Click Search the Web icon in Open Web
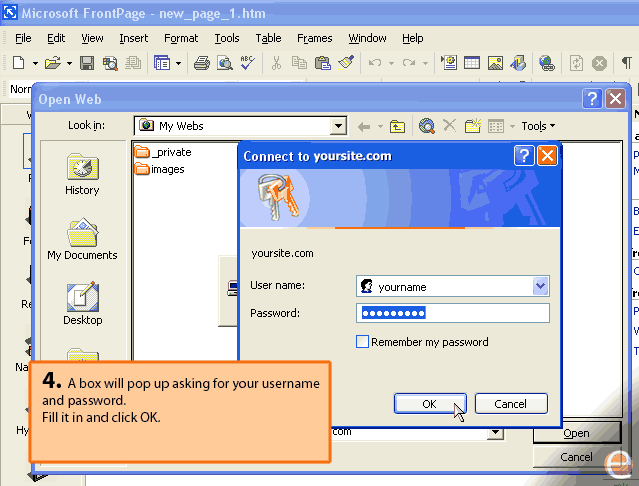 click(x=427, y=126)
